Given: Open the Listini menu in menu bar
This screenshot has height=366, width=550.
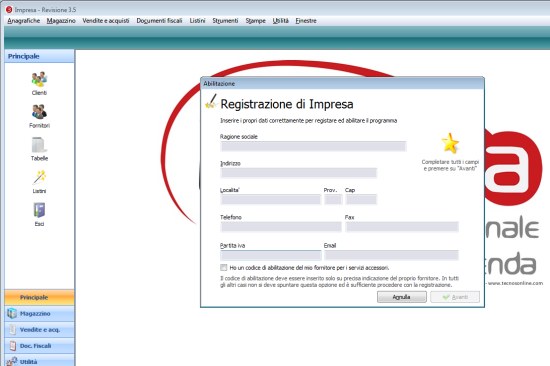Looking at the screenshot, I should tap(197, 21).
